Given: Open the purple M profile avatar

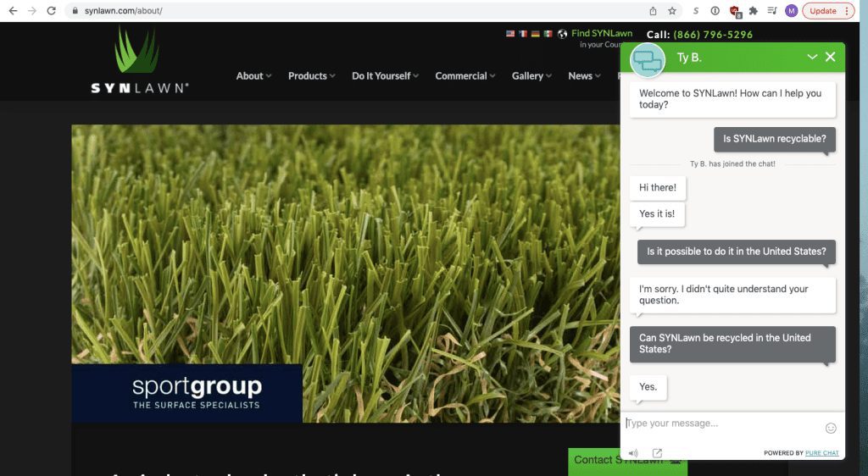Looking at the screenshot, I should point(791,10).
